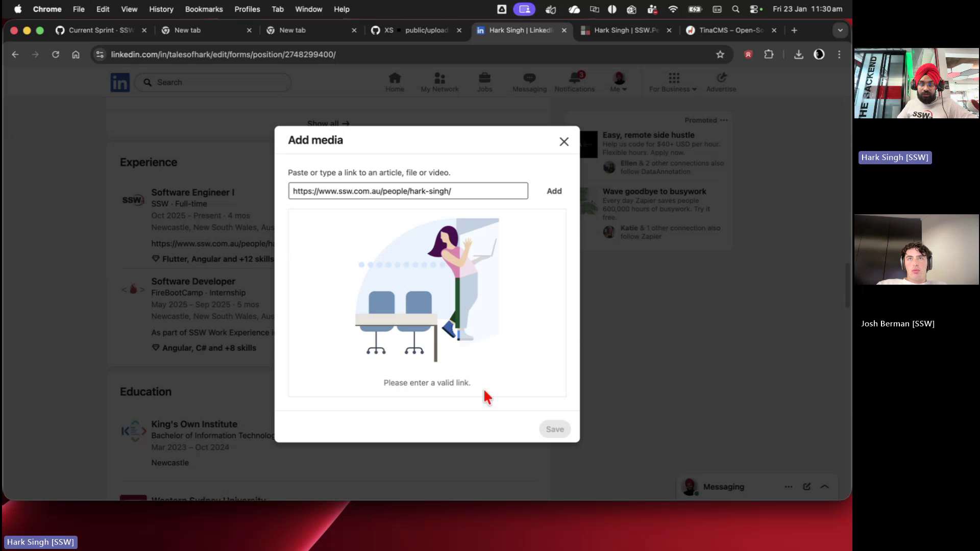Open Chrome downloads icon

click(x=799, y=55)
